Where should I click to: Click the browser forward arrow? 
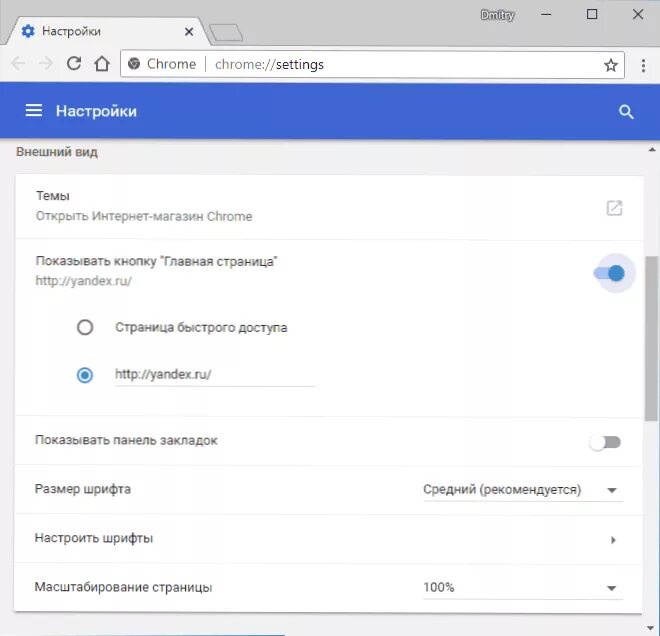[45, 64]
